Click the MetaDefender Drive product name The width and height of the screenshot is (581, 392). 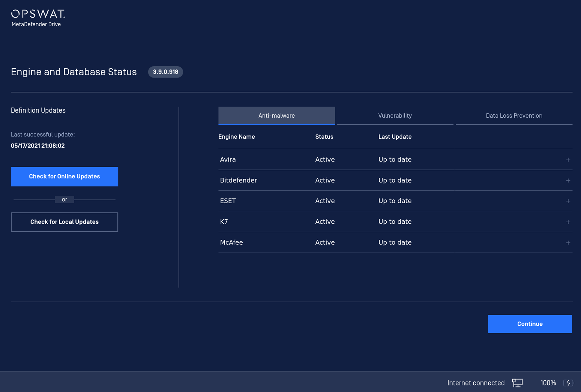pos(36,24)
